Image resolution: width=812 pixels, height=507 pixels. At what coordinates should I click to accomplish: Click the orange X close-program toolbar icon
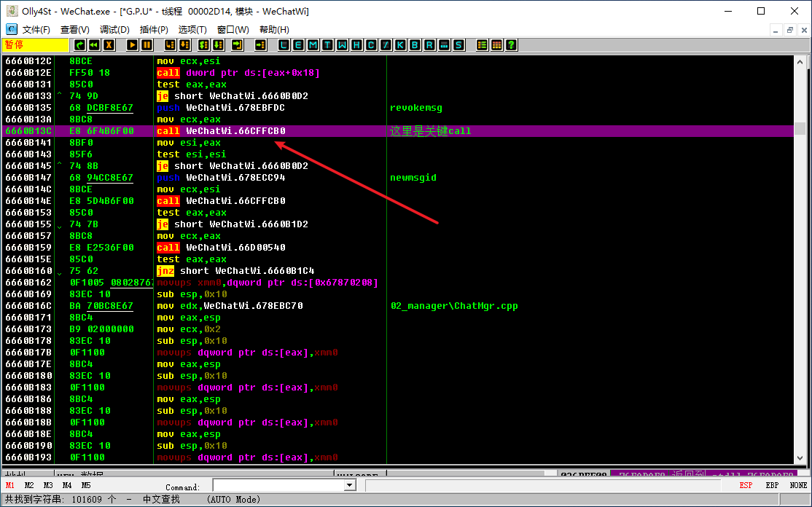tap(109, 45)
